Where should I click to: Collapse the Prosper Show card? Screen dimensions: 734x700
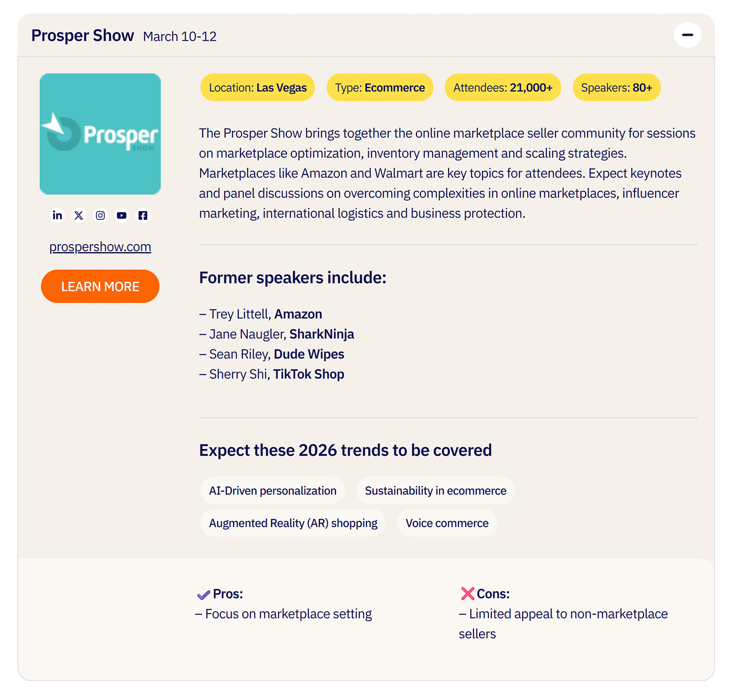(x=687, y=34)
